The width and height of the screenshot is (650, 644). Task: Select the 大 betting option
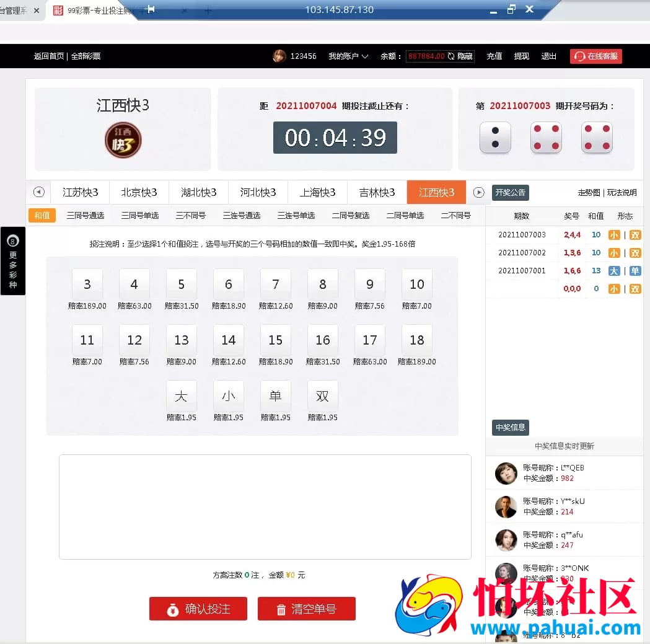coord(182,395)
